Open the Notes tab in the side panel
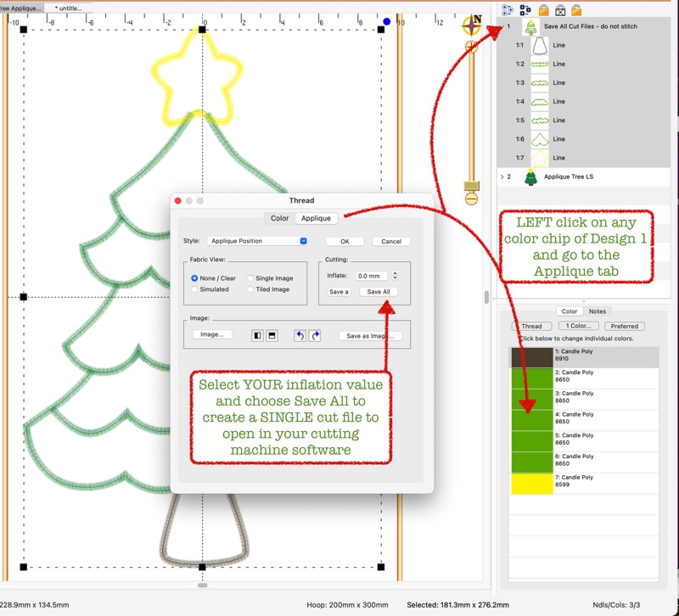679x616 pixels. click(x=598, y=311)
